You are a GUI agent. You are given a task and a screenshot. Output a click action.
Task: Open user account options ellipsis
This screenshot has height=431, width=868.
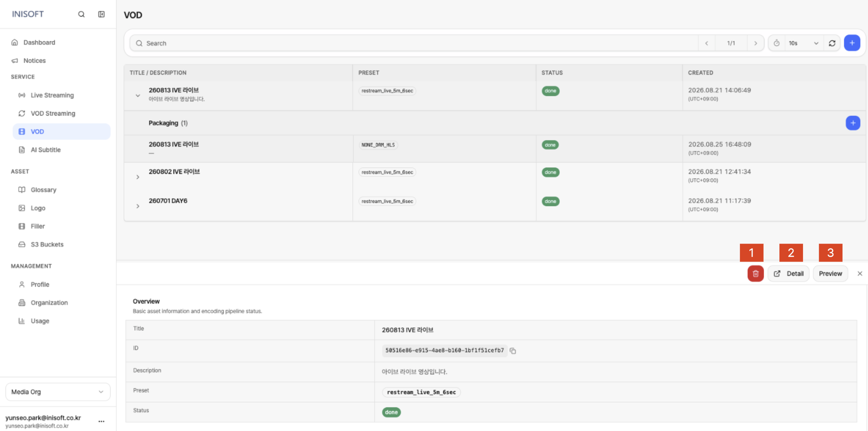101,421
